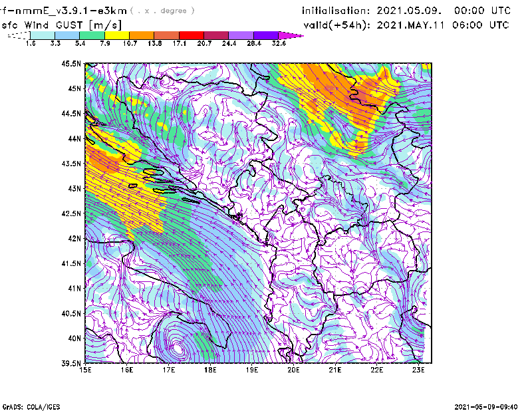Click the green legend swatch
This screenshot has width=532, height=411.
(x=92, y=35)
